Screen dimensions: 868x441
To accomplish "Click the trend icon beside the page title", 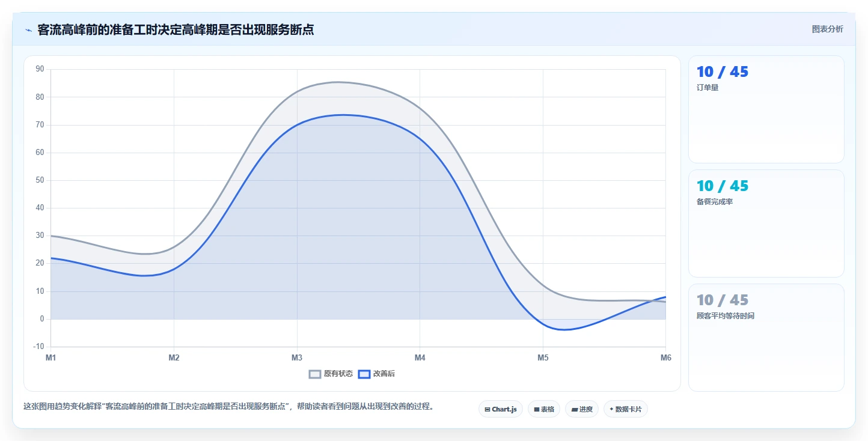I will click(28, 30).
